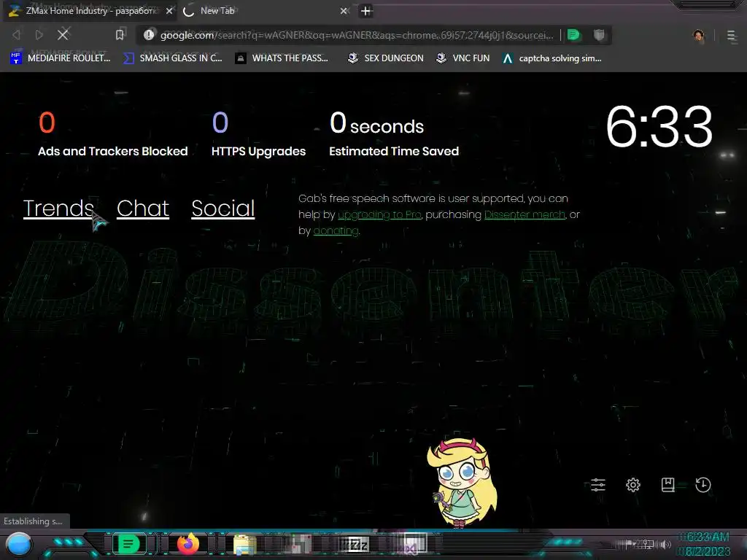
Task: Open the captcha solving sim... bookmark
Action: tap(551, 58)
